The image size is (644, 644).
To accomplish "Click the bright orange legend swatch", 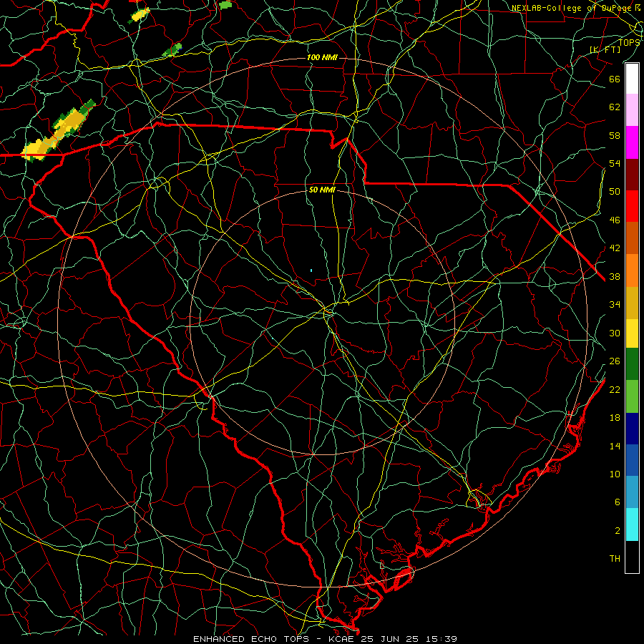I will click(x=632, y=270).
